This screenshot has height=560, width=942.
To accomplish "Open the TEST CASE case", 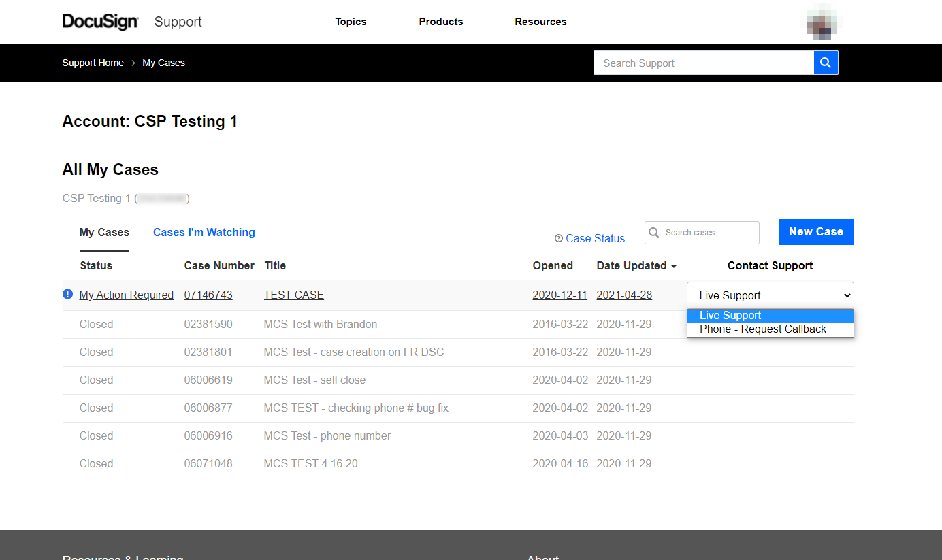I will coord(293,295).
